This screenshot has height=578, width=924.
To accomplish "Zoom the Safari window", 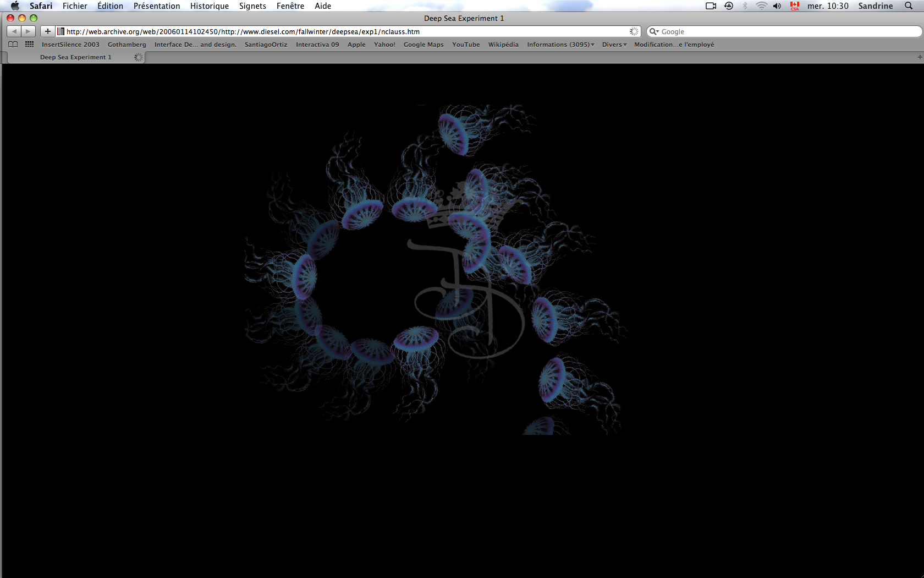I will (34, 18).
